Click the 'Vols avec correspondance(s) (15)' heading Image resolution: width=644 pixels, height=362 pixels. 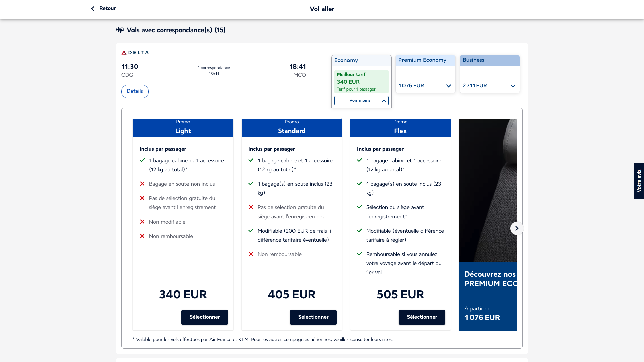(176, 30)
